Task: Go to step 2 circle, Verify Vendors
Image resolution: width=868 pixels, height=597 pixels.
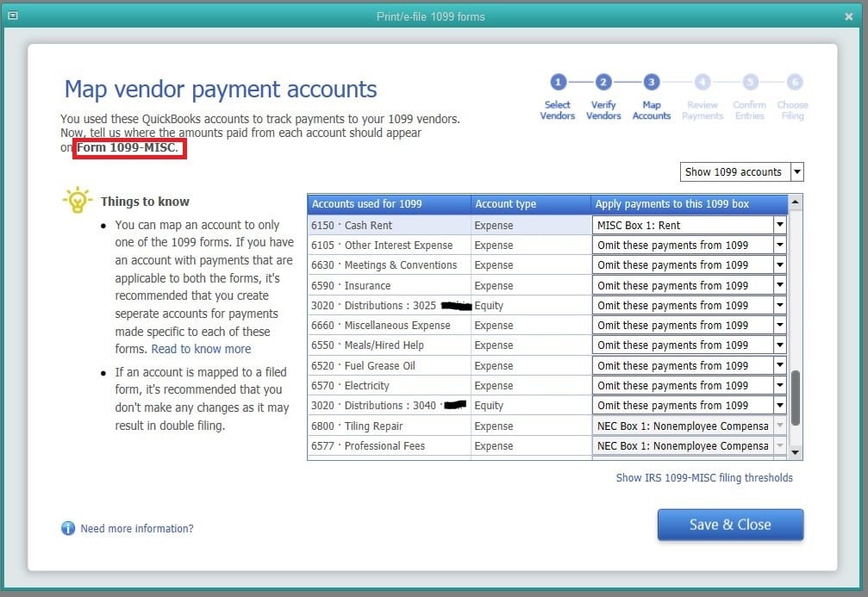Action: click(603, 83)
